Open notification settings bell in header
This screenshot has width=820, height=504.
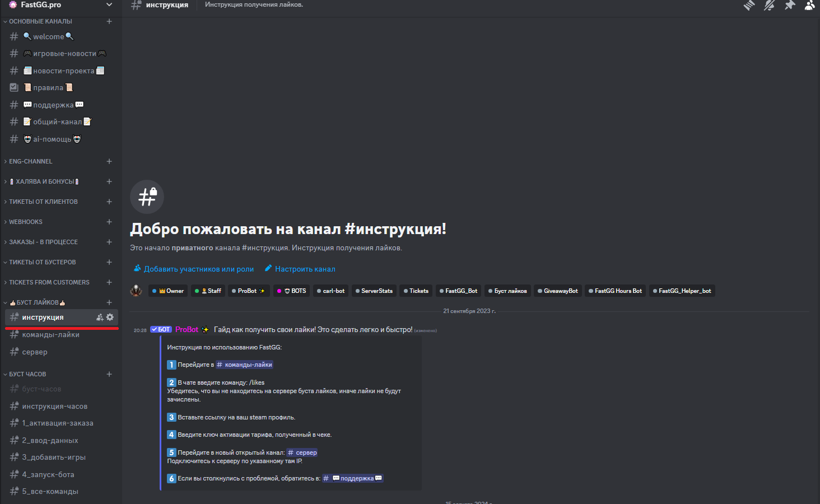tap(770, 5)
